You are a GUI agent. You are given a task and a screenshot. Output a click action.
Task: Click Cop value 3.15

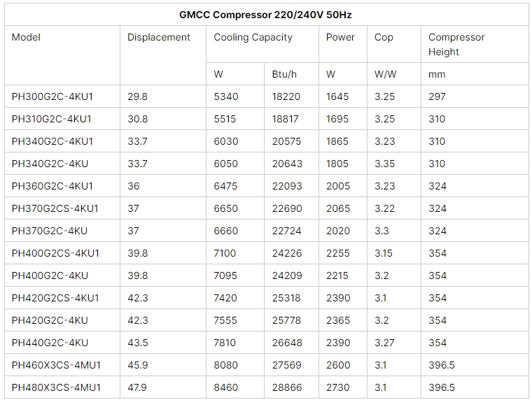[x=384, y=253]
